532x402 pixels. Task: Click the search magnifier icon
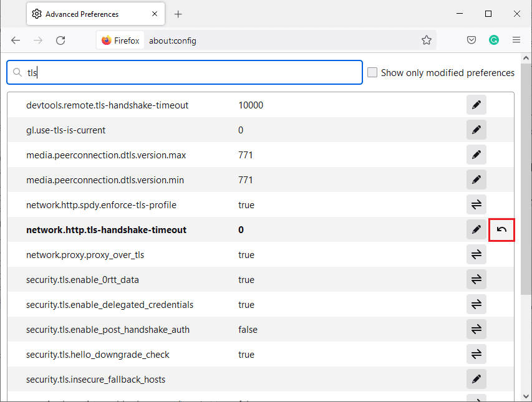tap(17, 72)
